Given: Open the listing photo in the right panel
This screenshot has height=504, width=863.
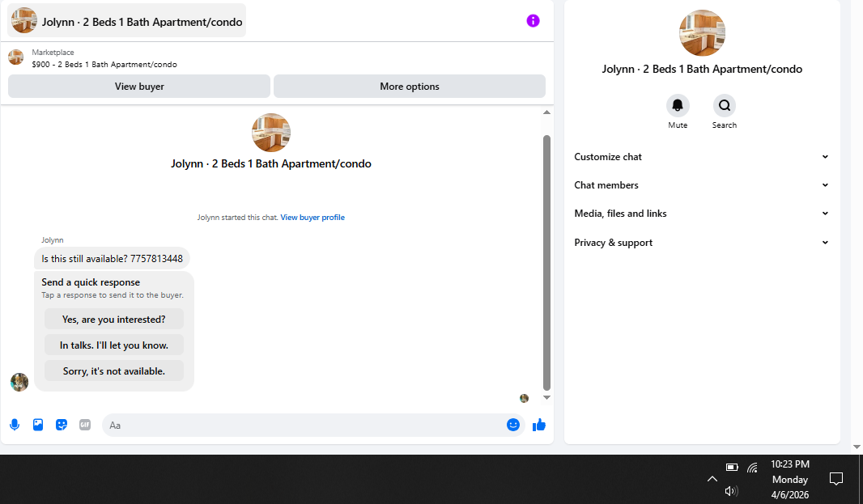Looking at the screenshot, I should pyautogui.click(x=702, y=33).
